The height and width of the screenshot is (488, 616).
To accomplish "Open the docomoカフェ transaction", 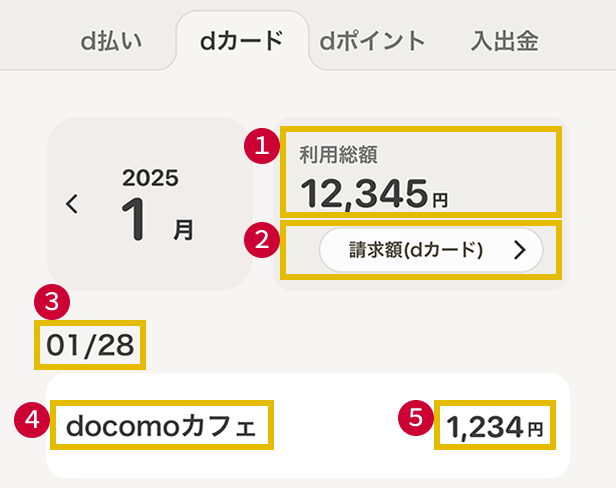I will tap(162, 427).
